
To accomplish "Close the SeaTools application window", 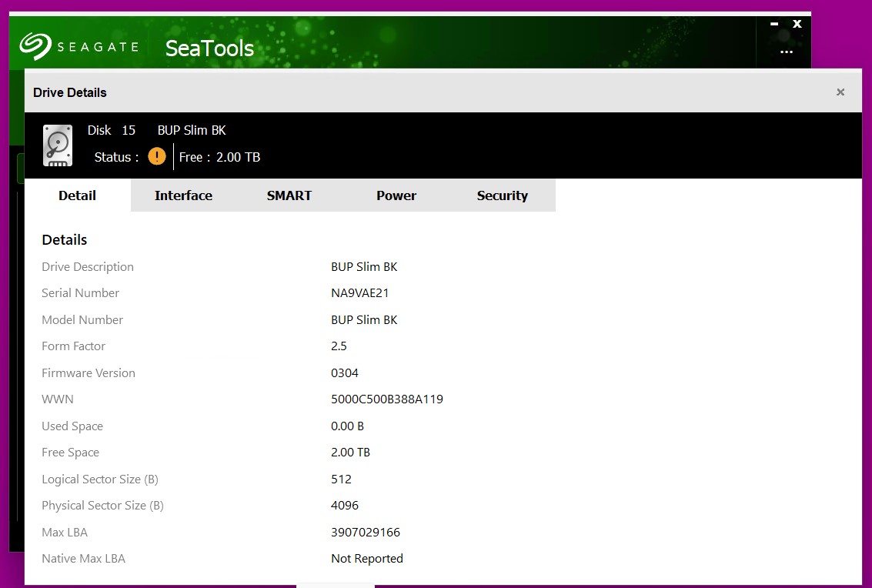I will click(x=797, y=24).
